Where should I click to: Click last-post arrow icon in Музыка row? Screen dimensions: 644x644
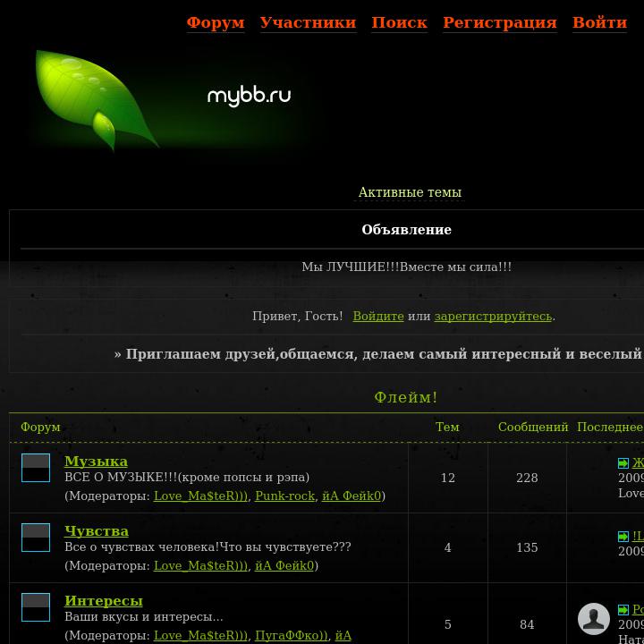[623, 463]
